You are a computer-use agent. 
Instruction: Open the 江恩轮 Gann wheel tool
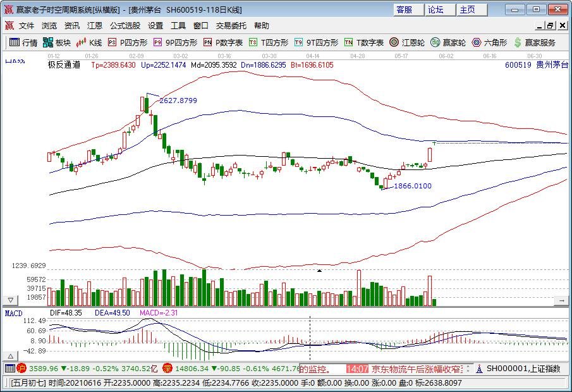click(407, 43)
